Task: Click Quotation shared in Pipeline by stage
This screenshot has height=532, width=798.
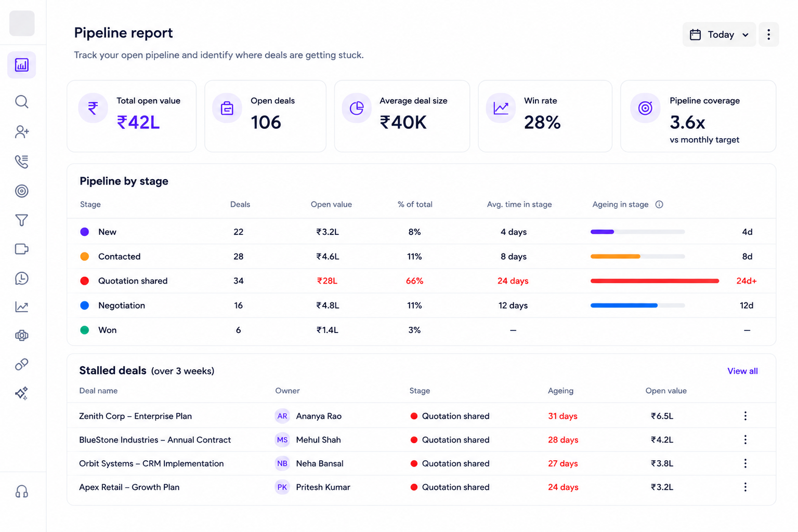Action: (133, 281)
